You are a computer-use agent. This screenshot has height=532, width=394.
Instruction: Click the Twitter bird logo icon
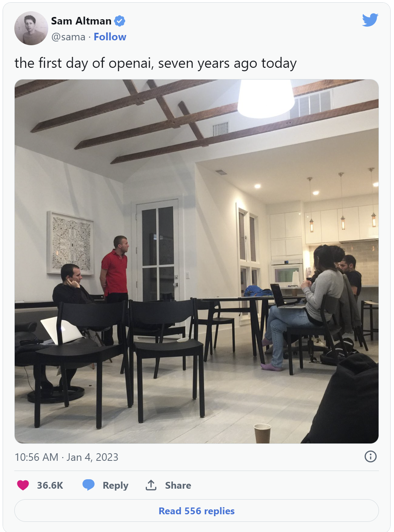pos(370,20)
